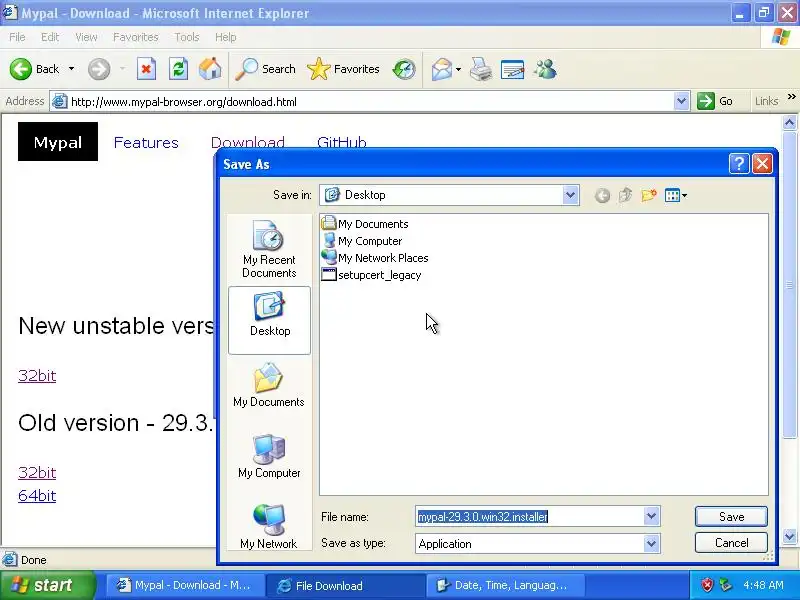
Task: Click Up One Level icon in Save As
Action: point(626,195)
